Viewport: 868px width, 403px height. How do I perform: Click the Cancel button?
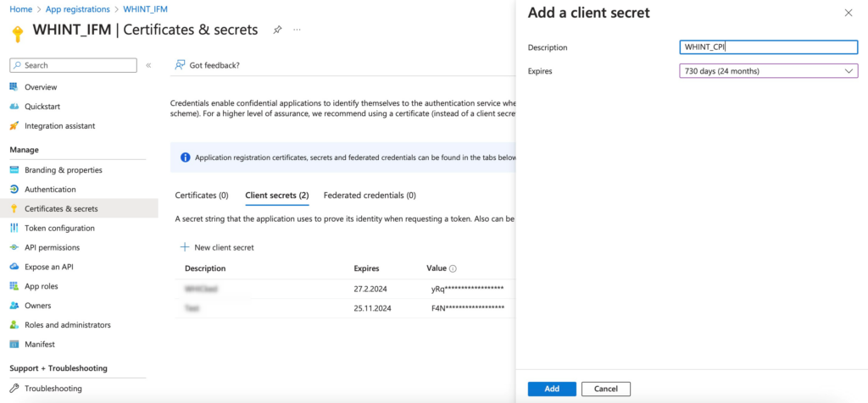click(605, 389)
